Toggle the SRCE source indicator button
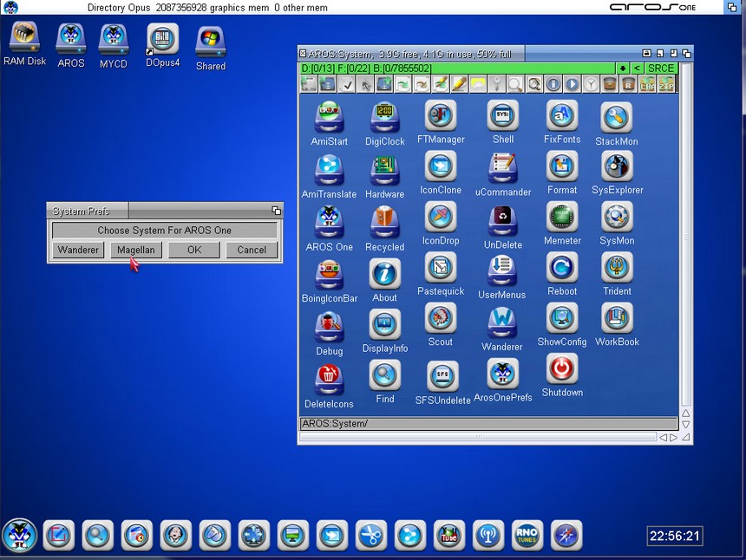This screenshot has height=560, width=746. (x=661, y=68)
